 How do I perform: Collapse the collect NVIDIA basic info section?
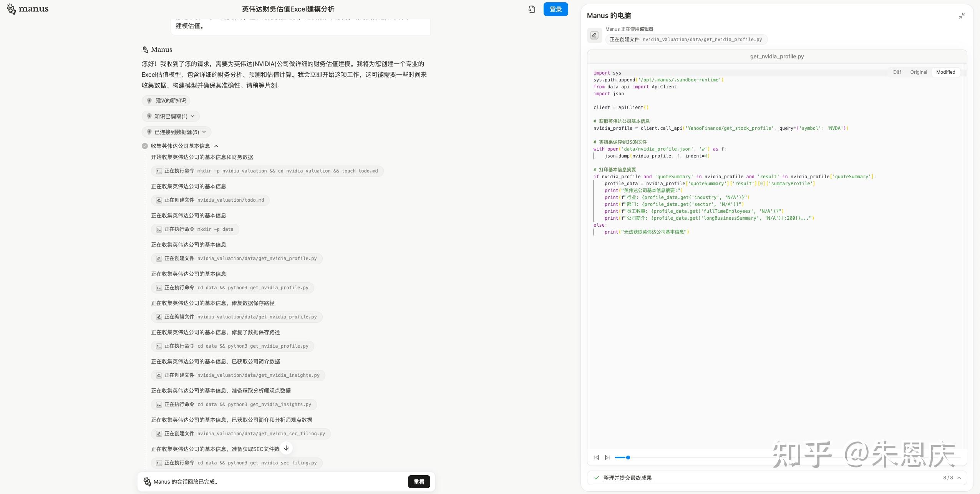click(x=216, y=146)
